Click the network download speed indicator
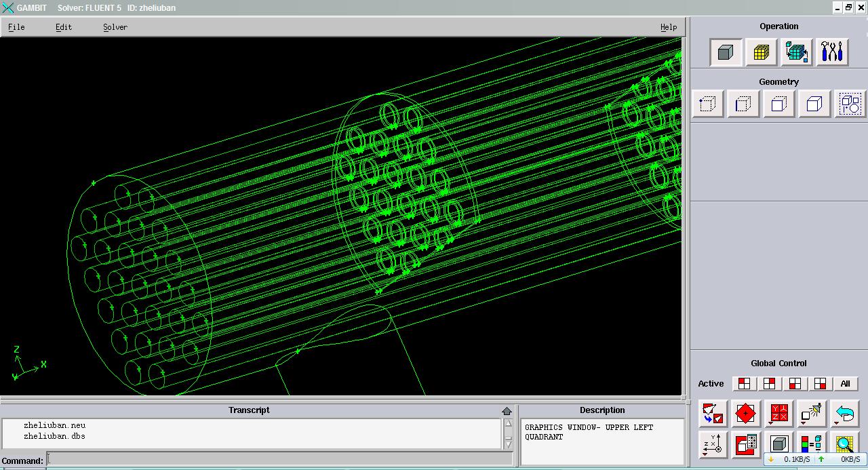This screenshot has height=470, width=868. click(x=789, y=459)
